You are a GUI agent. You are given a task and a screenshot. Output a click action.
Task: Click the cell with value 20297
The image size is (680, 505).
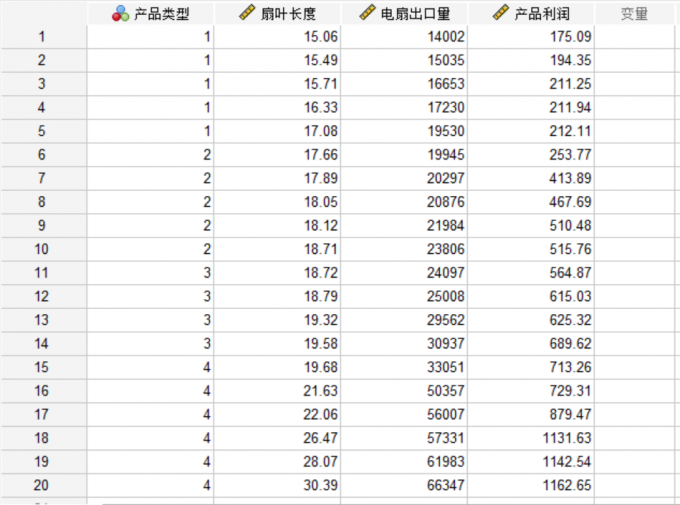[405, 178]
